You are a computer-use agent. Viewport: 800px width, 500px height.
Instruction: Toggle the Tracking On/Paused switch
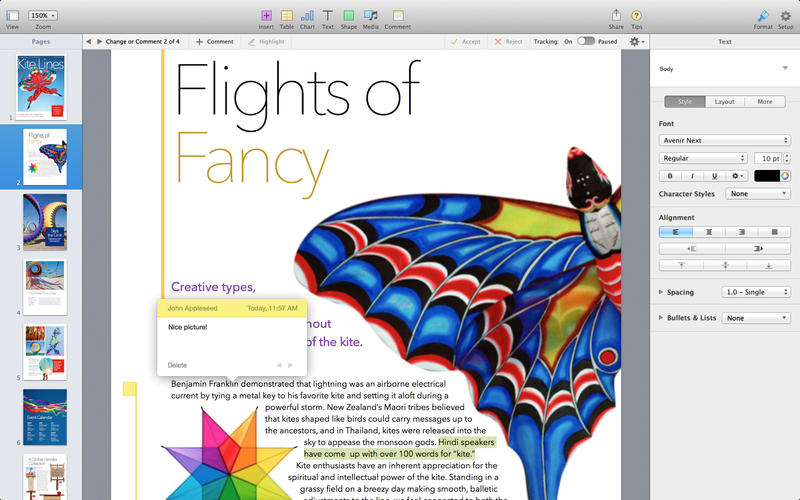[586, 41]
